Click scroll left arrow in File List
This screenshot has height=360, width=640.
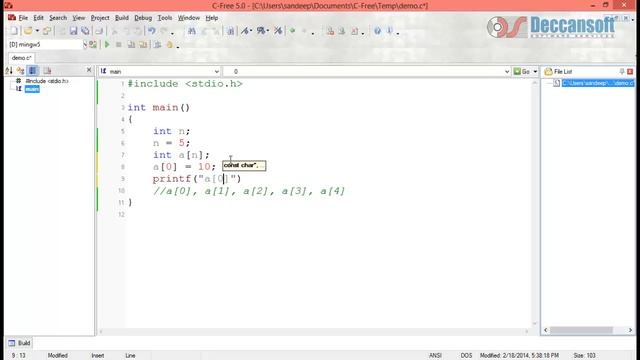[546, 330]
